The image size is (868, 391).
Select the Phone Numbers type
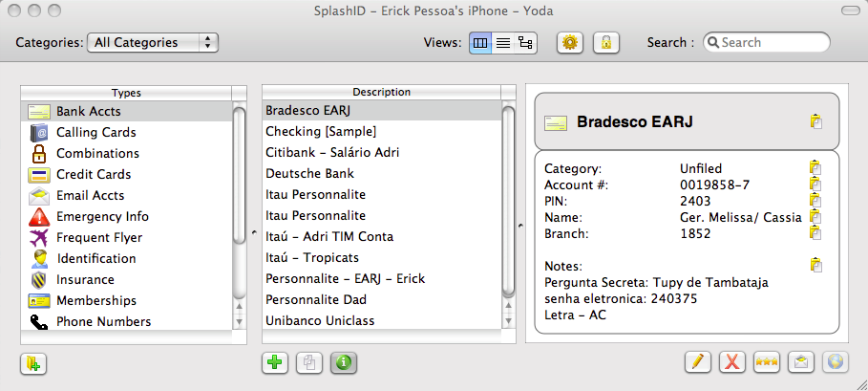(126, 322)
